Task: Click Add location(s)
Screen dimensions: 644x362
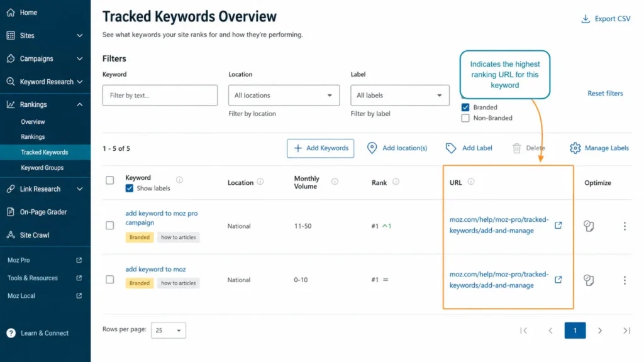Action: (397, 148)
